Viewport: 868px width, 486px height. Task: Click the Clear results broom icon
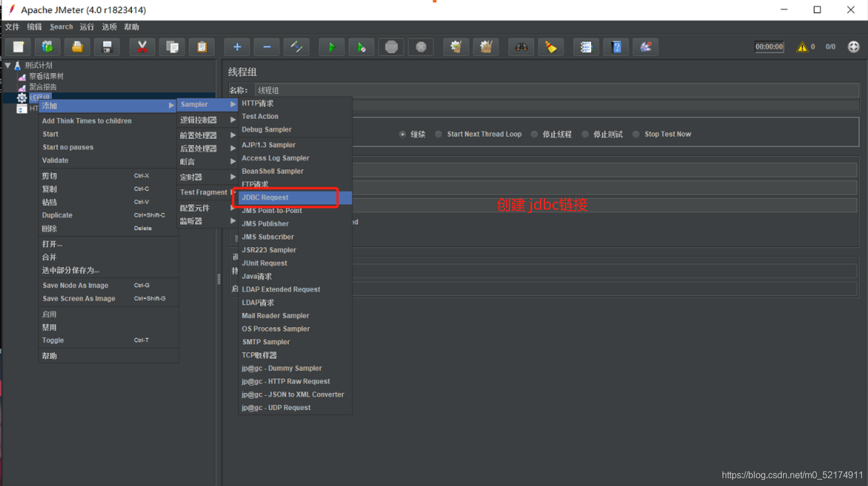tap(456, 47)
